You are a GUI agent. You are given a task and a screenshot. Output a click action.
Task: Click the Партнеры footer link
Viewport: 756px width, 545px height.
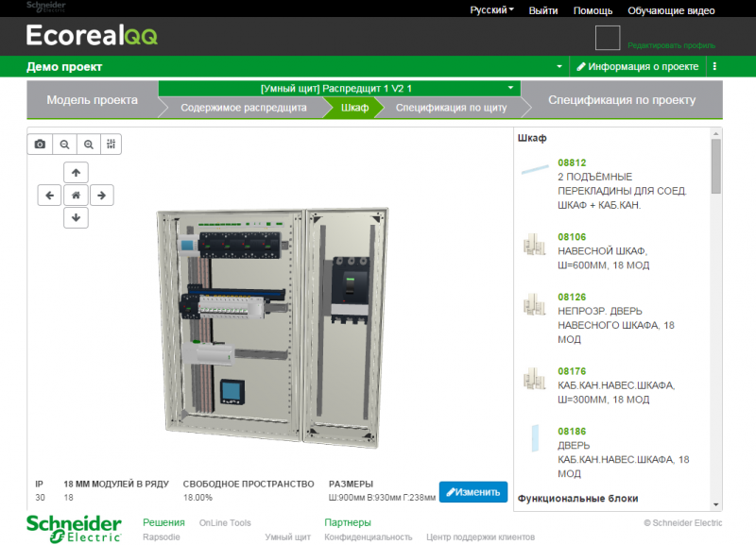click(348, 522)
